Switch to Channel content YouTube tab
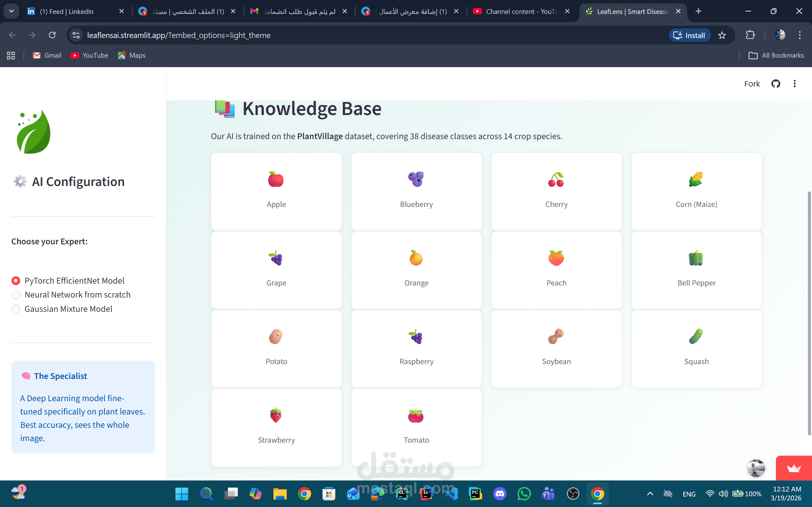 click(520, 11)
